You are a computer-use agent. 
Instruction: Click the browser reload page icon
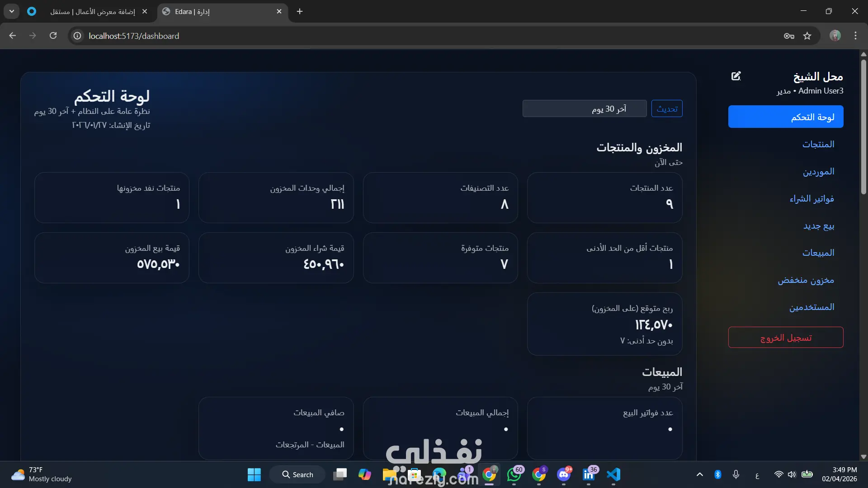tap(53, 36)
